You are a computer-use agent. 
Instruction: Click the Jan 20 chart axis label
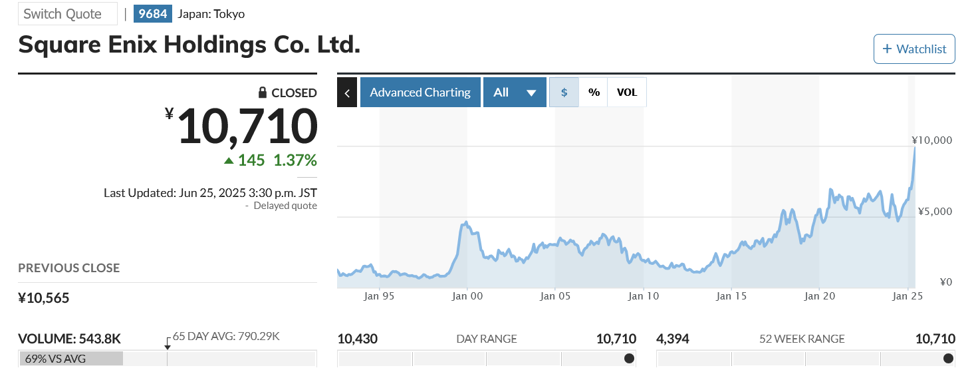pyautogui.click(x=819, y=296)
